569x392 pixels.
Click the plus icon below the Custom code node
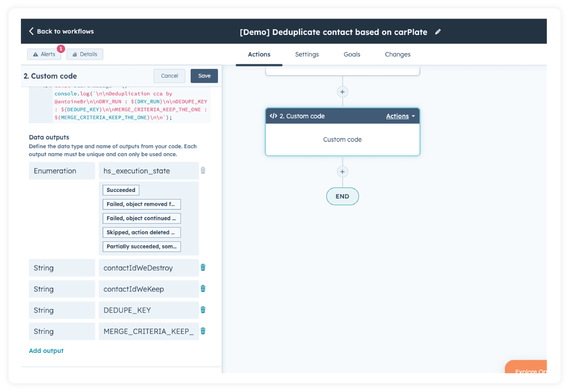click(x=342, y=171)
